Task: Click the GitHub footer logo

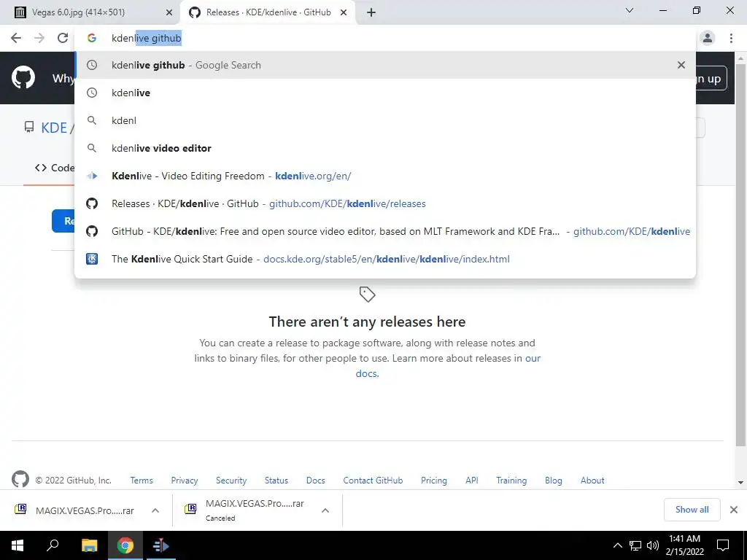Action: (x=20, y=479)
